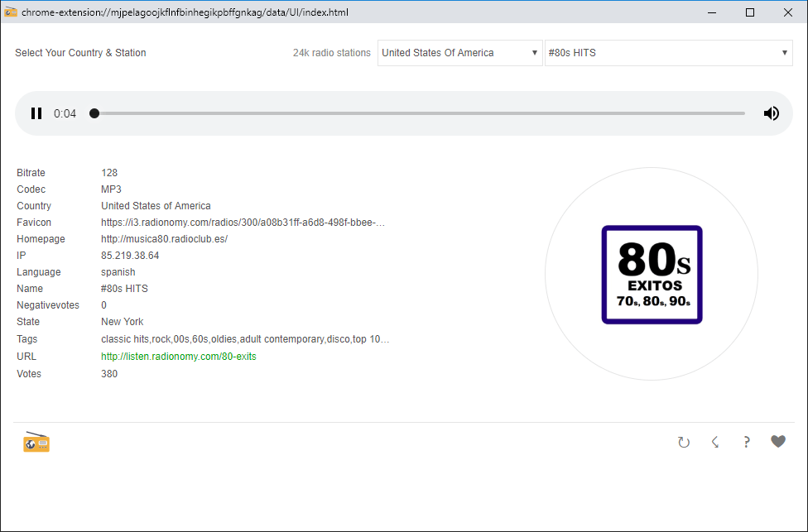Click the homepage value musica80.radioclub.es
This screenshot has width=808, height=532.
[165, 239]
